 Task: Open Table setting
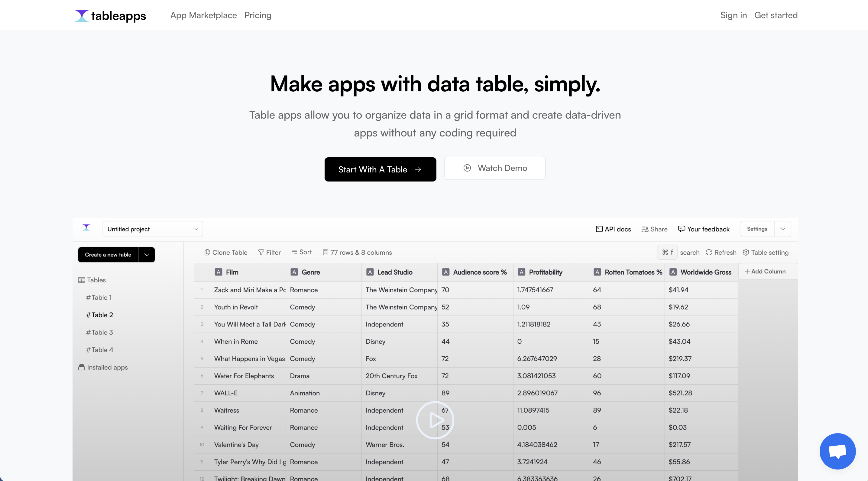(x=765, y=252)
